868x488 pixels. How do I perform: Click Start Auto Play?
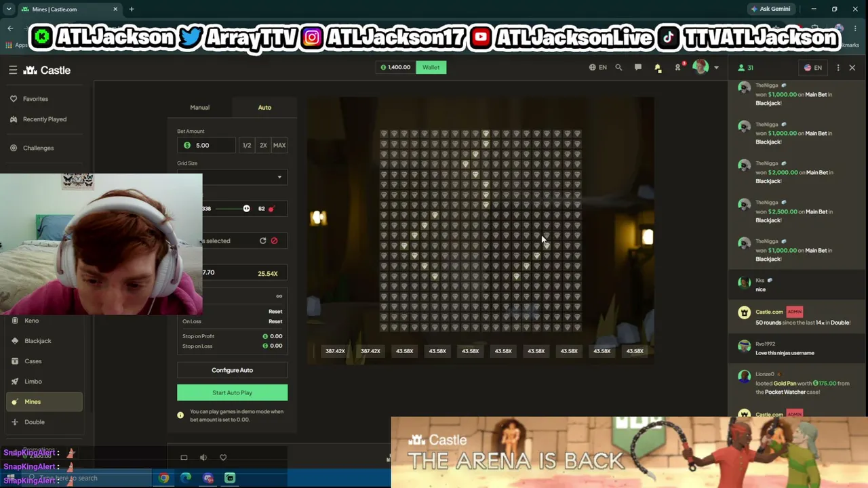click(x=232, y=392)
